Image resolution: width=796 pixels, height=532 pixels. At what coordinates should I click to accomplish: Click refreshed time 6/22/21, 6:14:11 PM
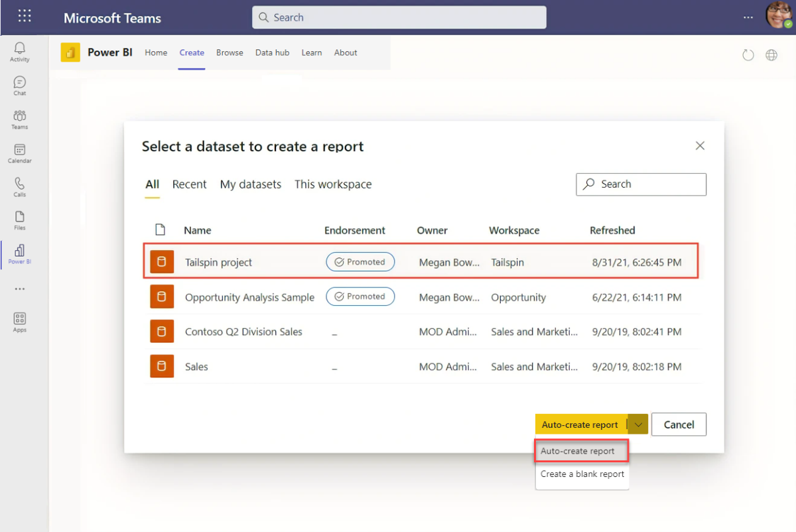click(637, 297)
